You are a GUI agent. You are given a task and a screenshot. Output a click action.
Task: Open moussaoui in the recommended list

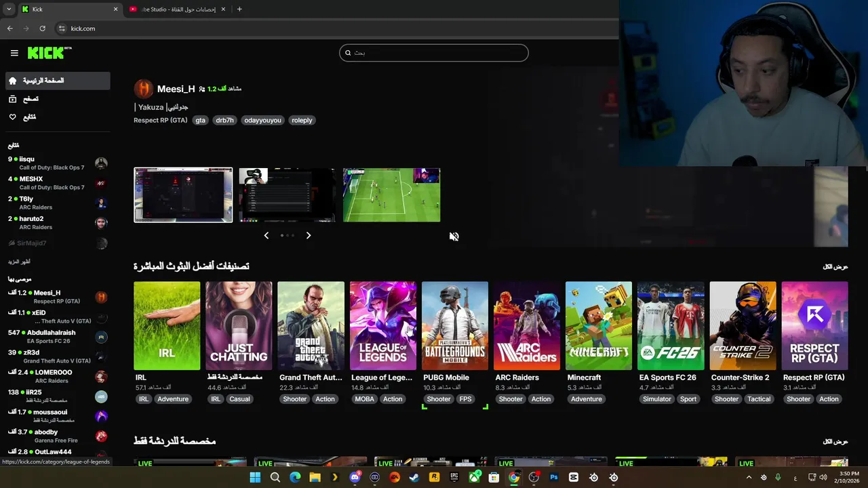tap(58, 416)
